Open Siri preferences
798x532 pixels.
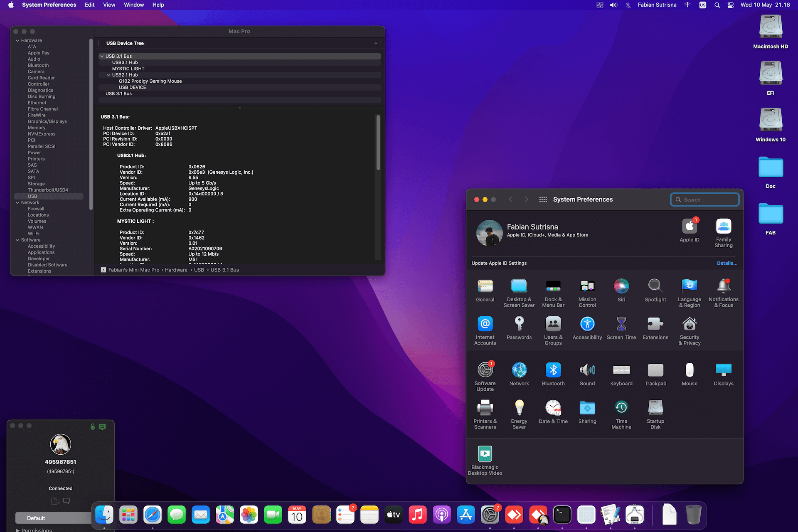[x=621, y=290]
